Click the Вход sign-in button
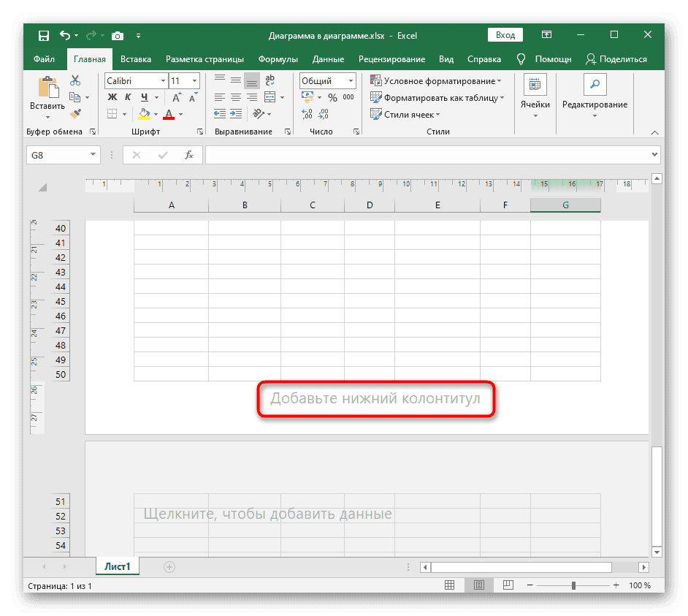The image size is (688, 616). click(505, 35)
